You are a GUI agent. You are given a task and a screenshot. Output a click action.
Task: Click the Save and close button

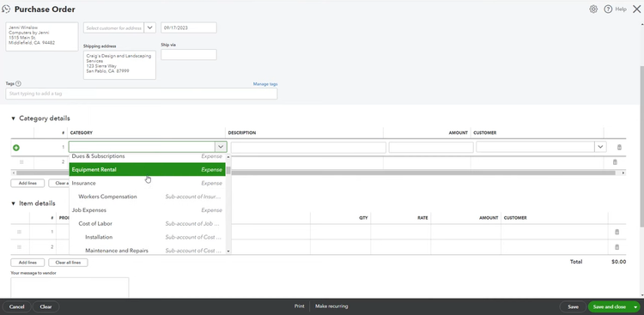coord(610,306)
